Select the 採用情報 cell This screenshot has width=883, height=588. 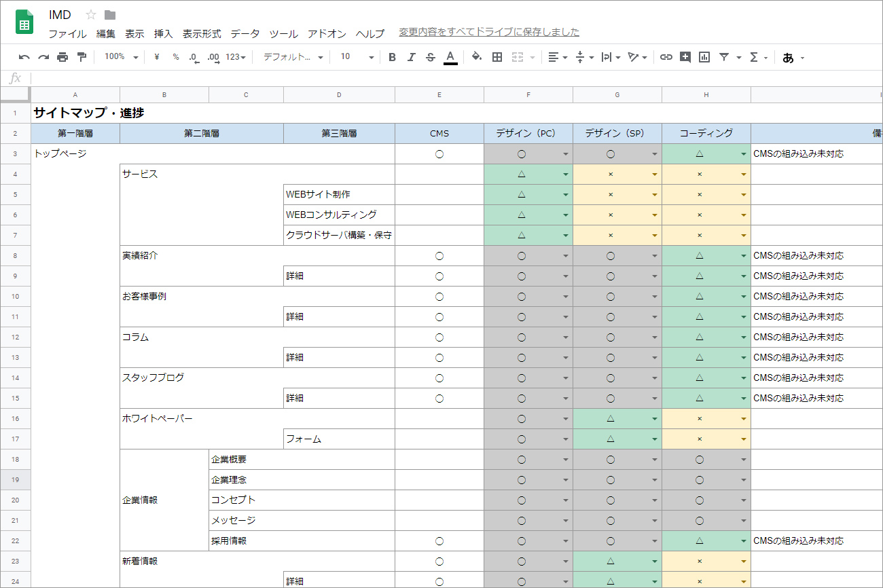(302, 541)
